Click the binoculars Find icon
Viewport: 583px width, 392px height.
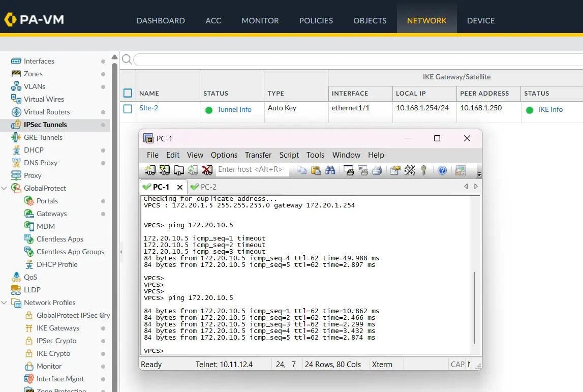[x=330, y=170]
